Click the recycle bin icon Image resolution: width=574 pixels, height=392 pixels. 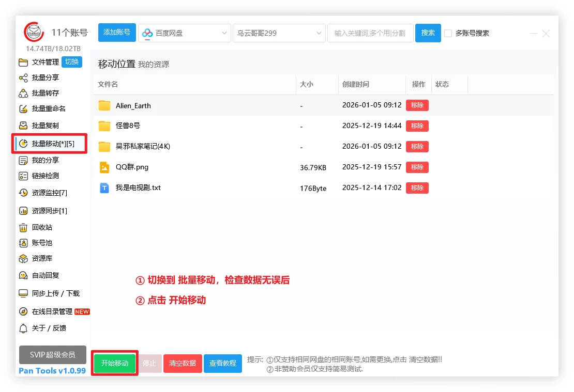tap(23, 228)
